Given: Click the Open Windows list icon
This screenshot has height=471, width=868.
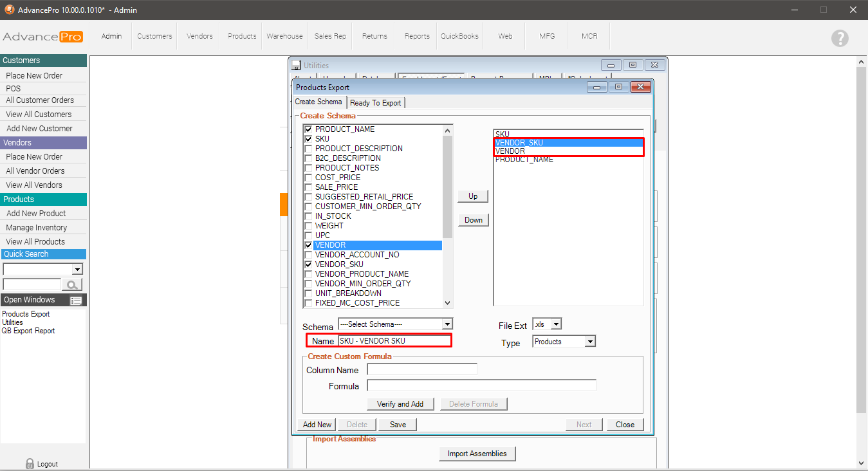Looking at the screenshot, I should pos(76,300).
